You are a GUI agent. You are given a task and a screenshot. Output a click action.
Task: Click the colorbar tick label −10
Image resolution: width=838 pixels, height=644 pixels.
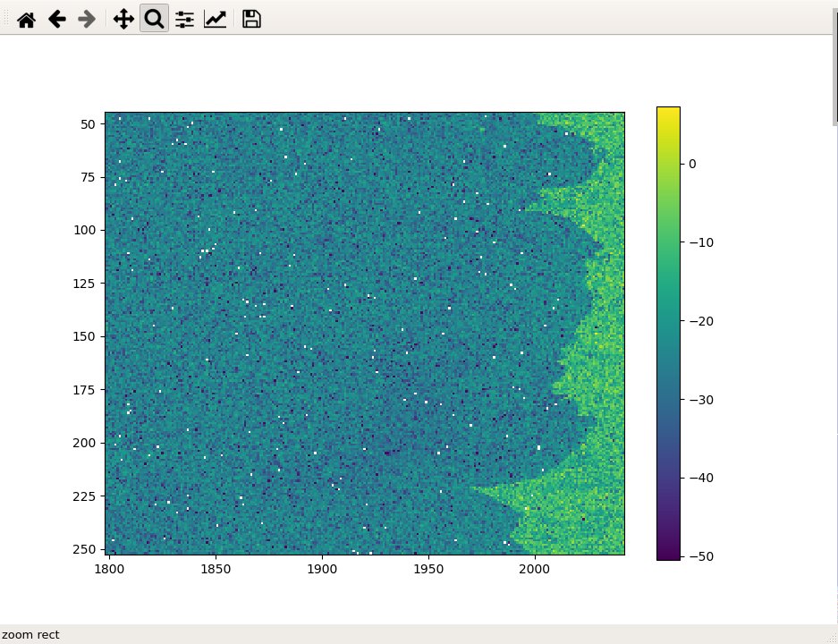pyautogui.click(x=701, y=242)
